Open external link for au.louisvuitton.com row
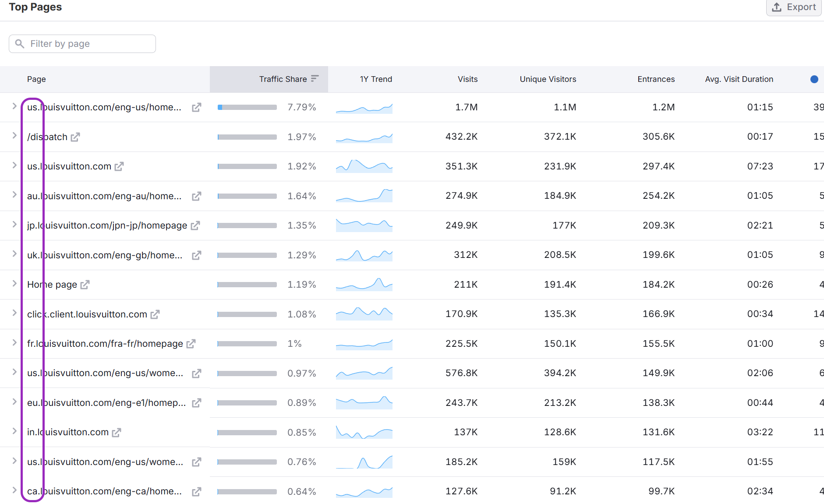The width and height of the screenshot is (824, 504). (197, 196)
